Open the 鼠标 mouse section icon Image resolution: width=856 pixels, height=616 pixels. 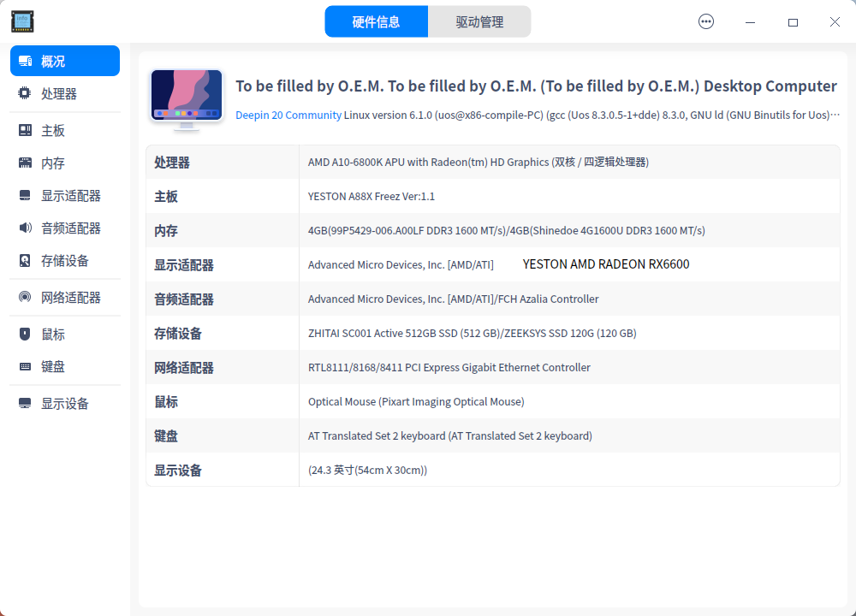[25, 334]
